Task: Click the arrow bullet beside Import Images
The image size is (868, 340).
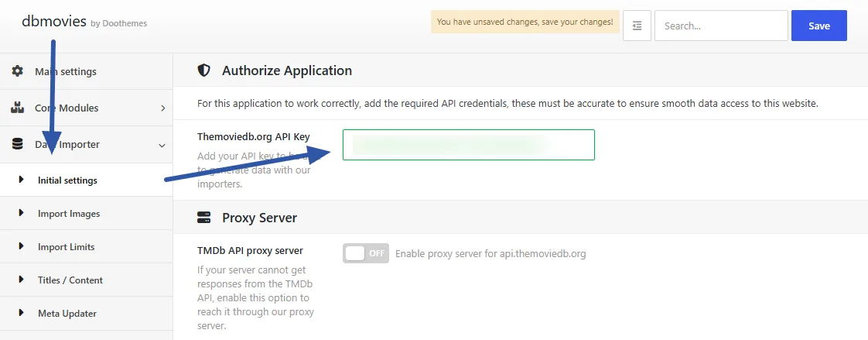Action: (x=21, y=213)
